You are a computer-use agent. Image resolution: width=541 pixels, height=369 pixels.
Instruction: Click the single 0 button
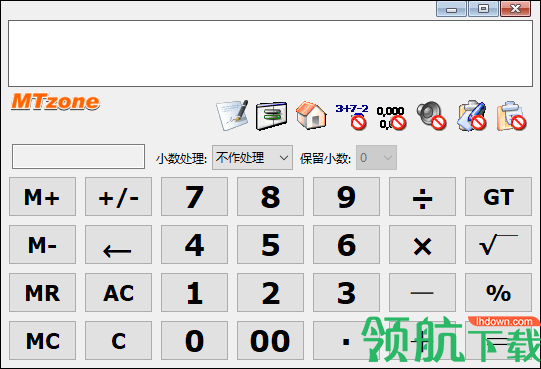pos(194,341)
